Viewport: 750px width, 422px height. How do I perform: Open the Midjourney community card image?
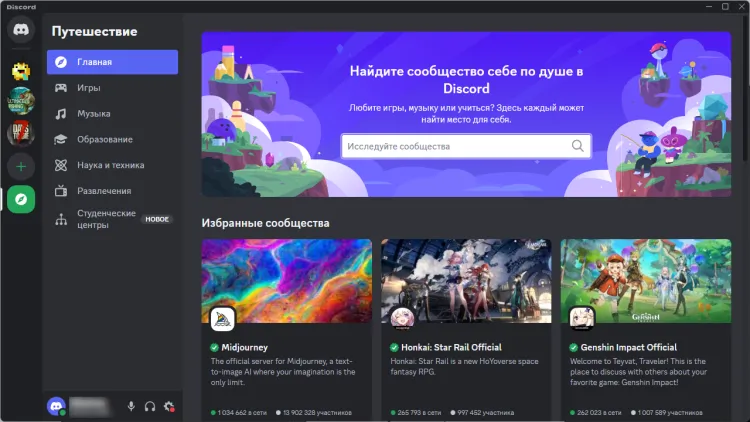click(287, 281)
